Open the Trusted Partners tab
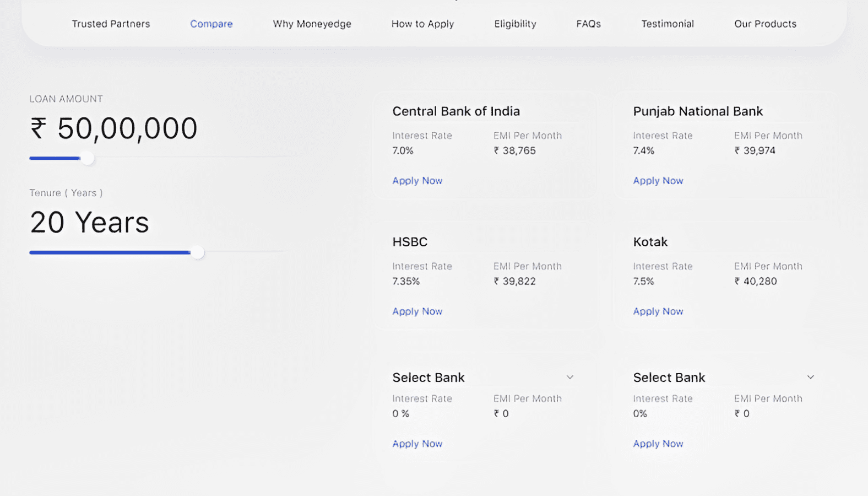868x496 pixels. [x=111, y=24]
